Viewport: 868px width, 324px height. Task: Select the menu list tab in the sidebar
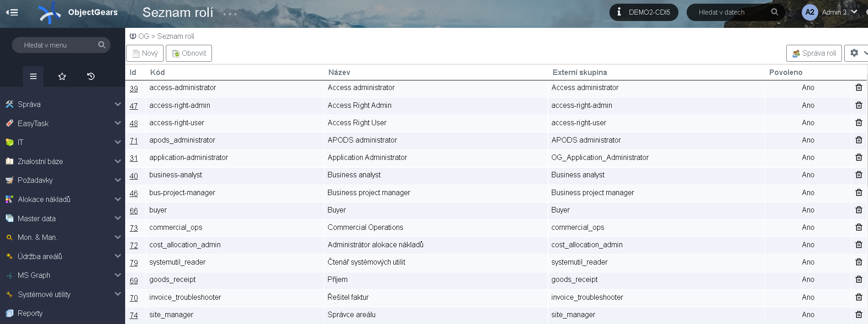point(33,76)
